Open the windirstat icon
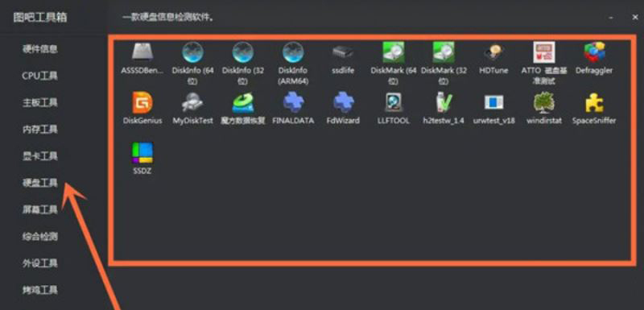 pyautogui.click(x=544, y=102)
